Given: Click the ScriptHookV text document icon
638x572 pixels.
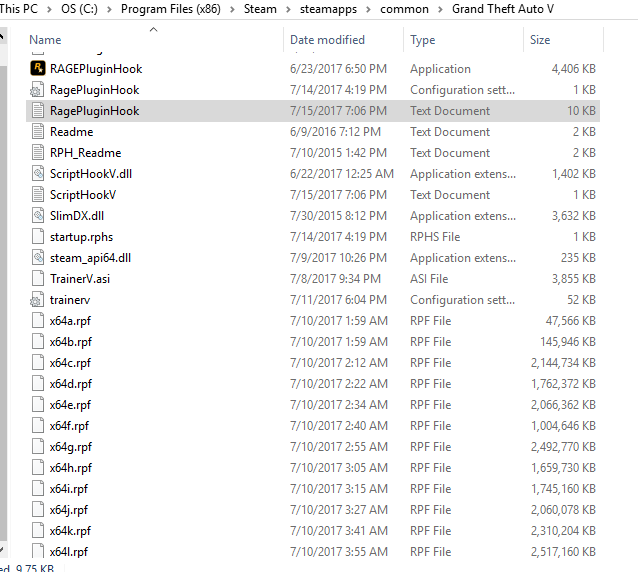Looking at the screenshot, I should click(38, 195).
